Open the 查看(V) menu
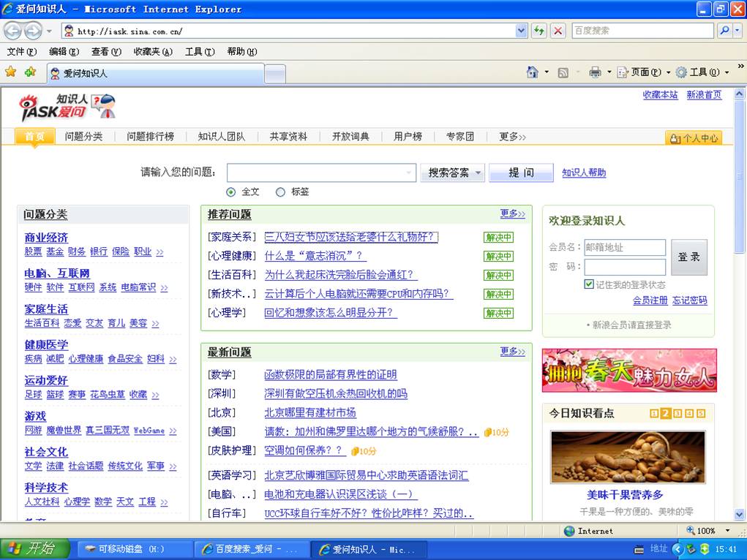Viewport: 747px width, 560px height. [x=106, y=51]
